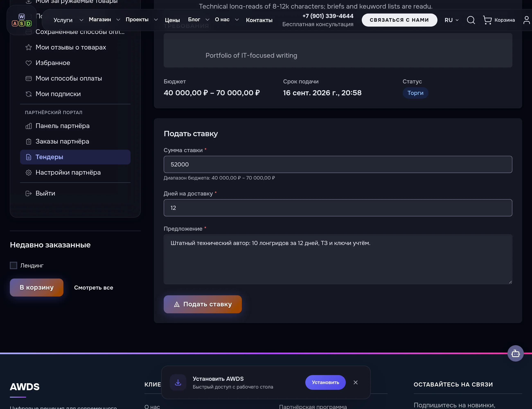Focus the Дней на доставку input field
532x409 pixels.
[338, 208]
